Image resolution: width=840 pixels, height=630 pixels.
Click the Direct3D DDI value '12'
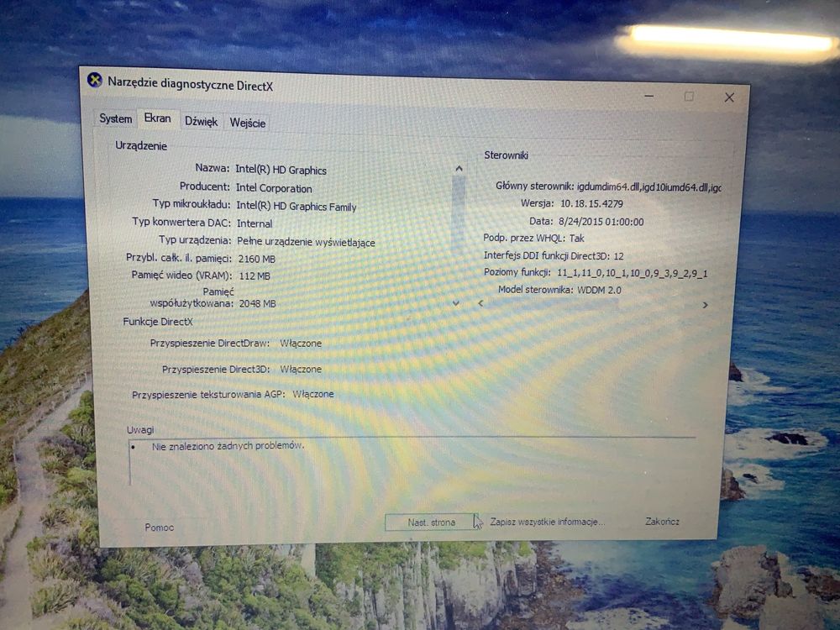(619, 256)
